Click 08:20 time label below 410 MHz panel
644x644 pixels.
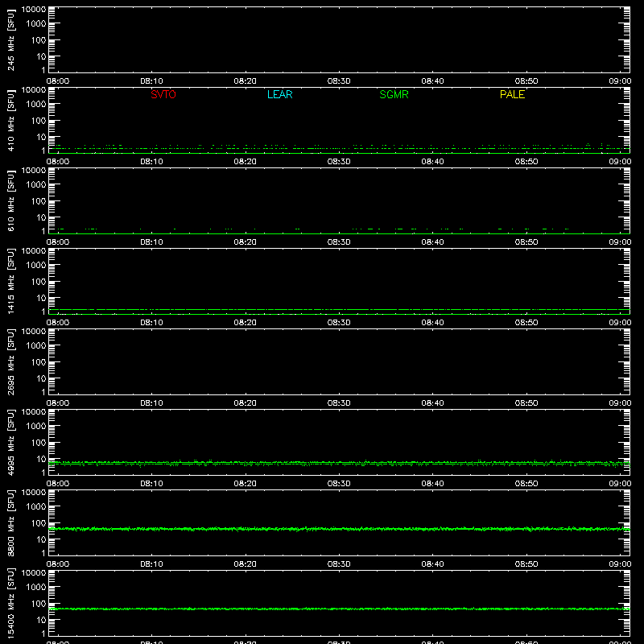(x=246, y=162)
